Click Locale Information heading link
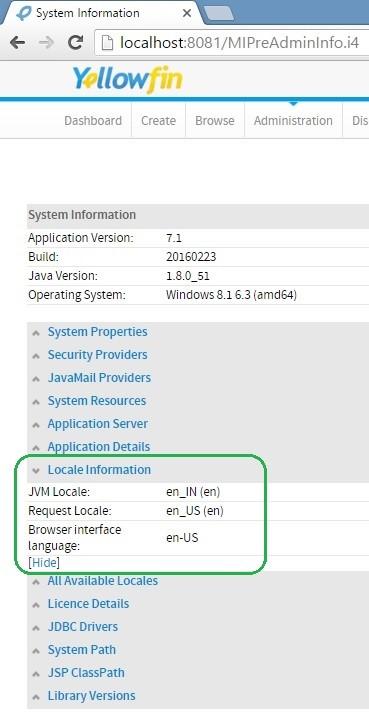 tap(99, 469)
